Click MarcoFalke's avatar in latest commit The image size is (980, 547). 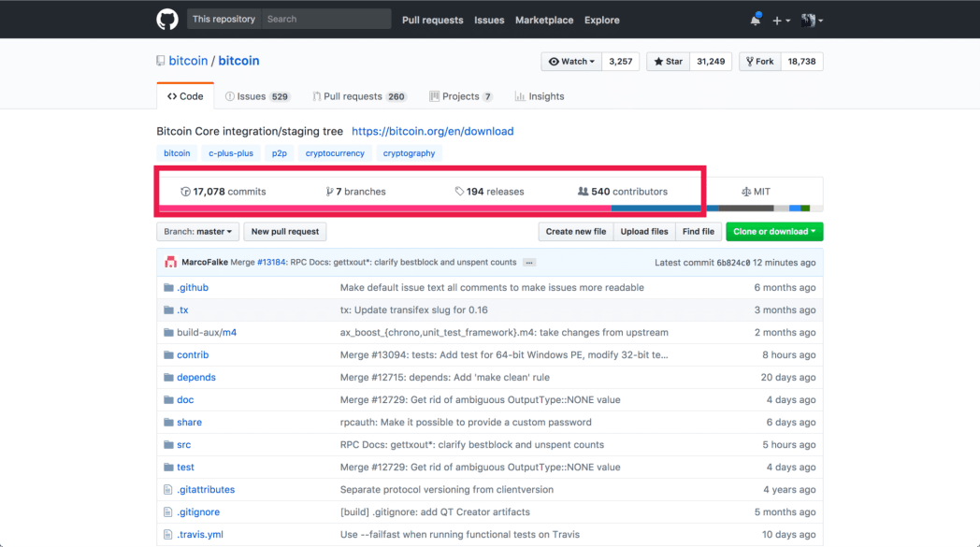(x=170, y=263)
